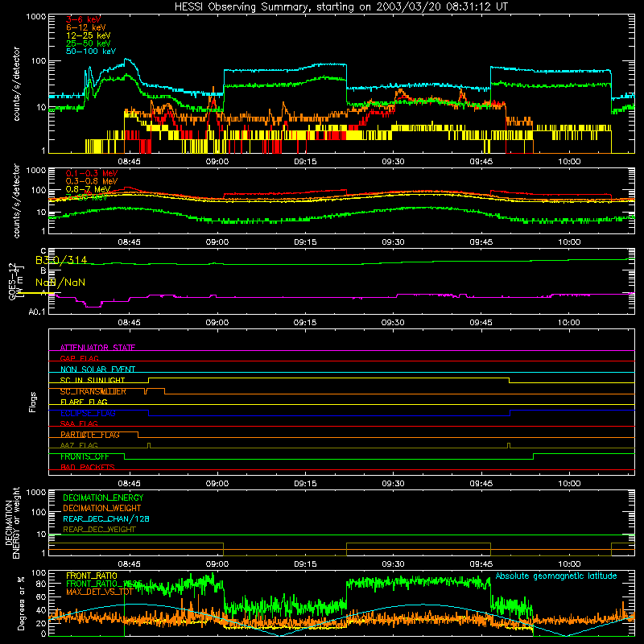Click 09:15 tick under the GOES plot

pos(305,323)
